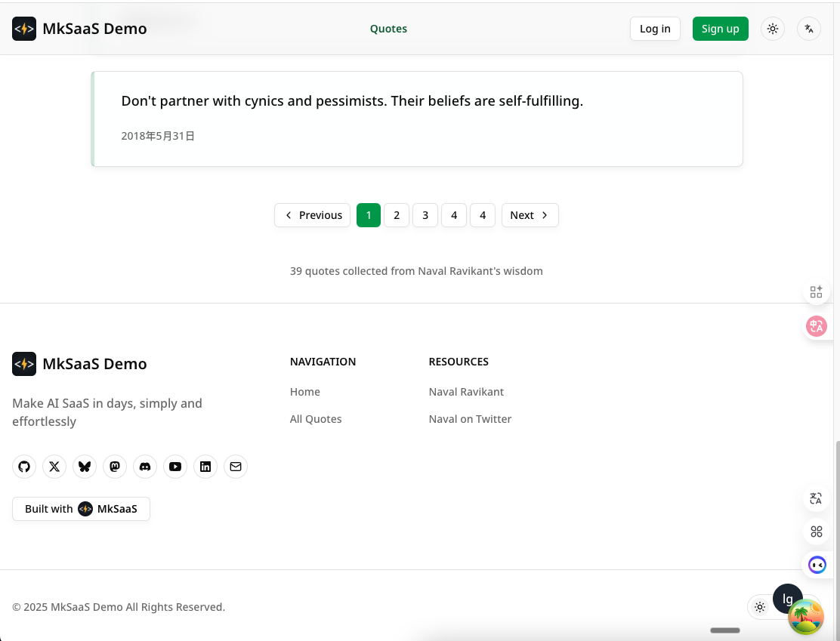Click the YouTube icon in footer
The image size is (840, 641).
coord(175,467)
